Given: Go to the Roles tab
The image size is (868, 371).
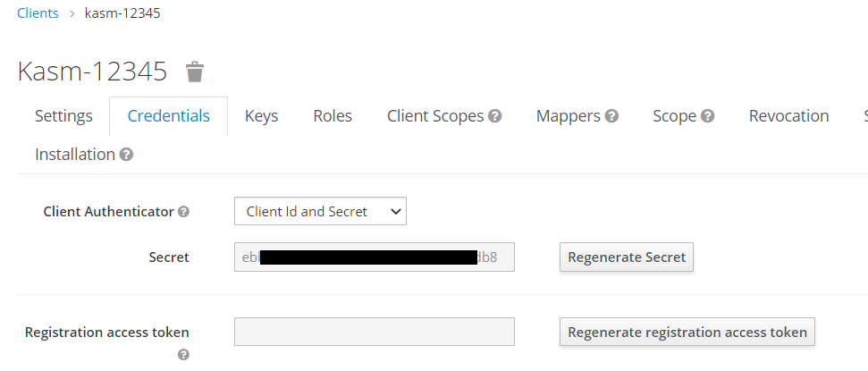Looking at the screenshot, I should click(333, 116).
